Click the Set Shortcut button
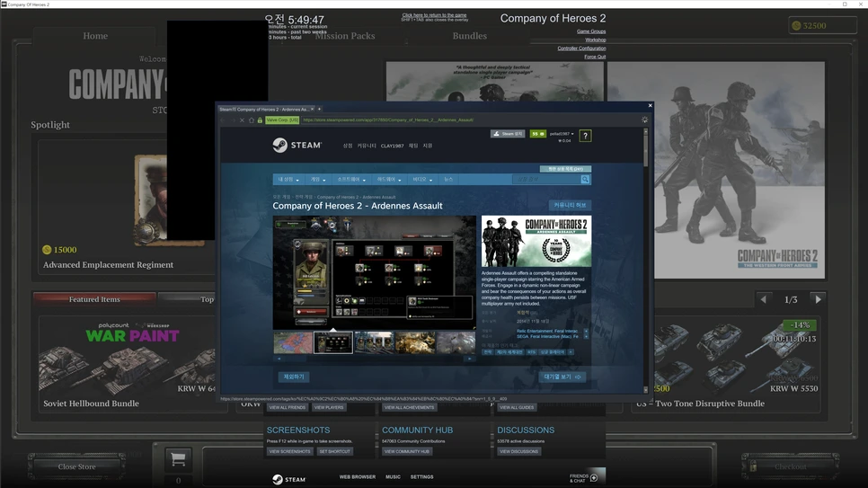This screenshot has width=868, height=488. (x=334, y=451)
